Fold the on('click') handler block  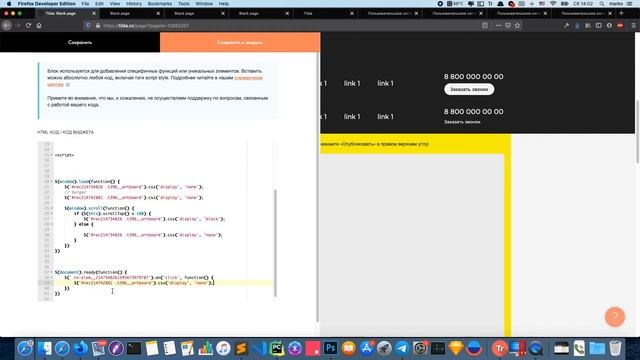(x=51, y=278)
